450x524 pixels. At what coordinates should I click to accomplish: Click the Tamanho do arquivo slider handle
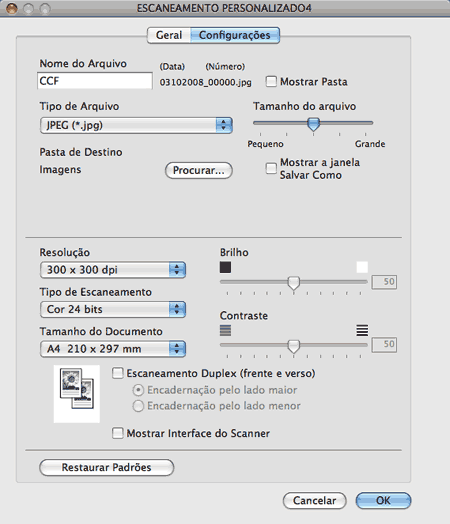(313, 124)
